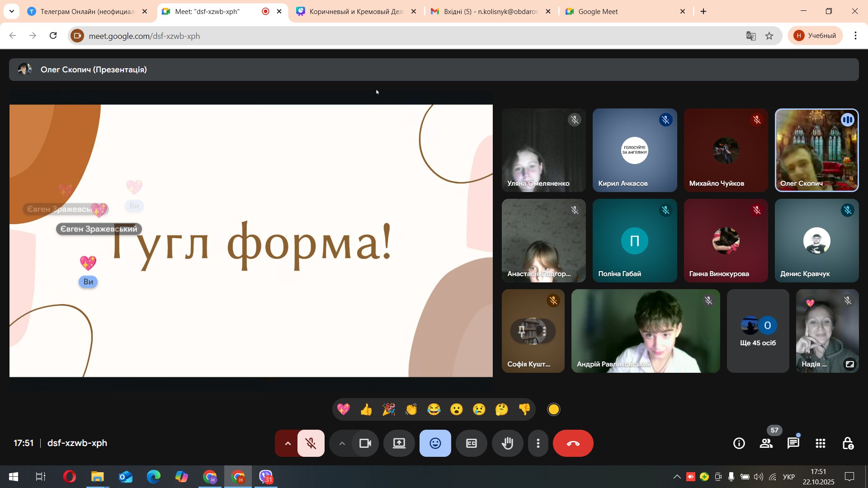This screenshot has height=488, width=868.
Task: Pick the yellow skin tone swatch
Action: (553, 409)
